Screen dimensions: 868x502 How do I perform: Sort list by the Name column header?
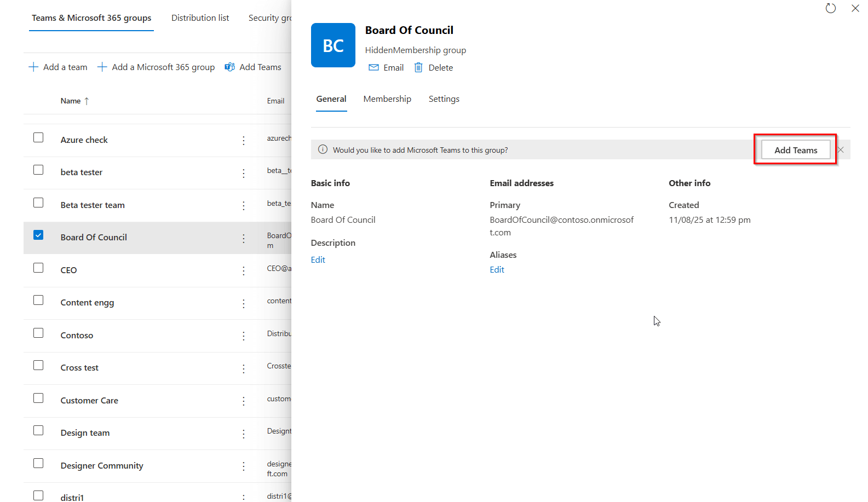coord(71,101)
